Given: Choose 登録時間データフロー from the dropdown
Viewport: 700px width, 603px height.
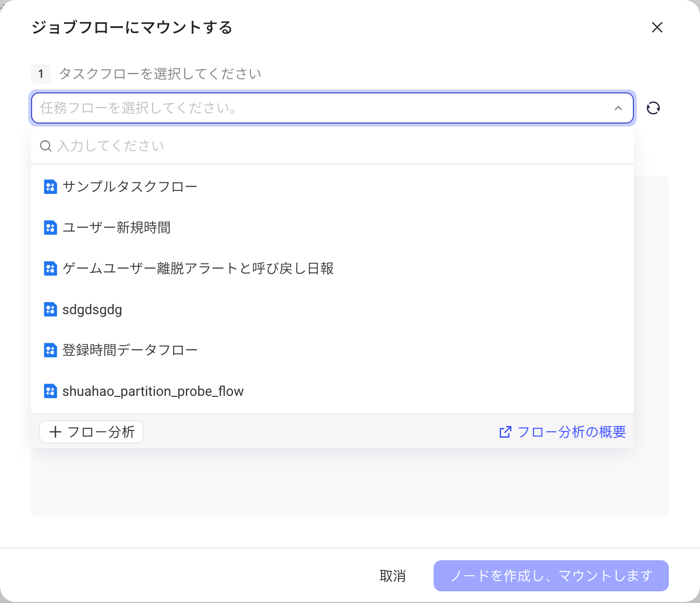Looking at the screenshot, I should pos(332,350).
